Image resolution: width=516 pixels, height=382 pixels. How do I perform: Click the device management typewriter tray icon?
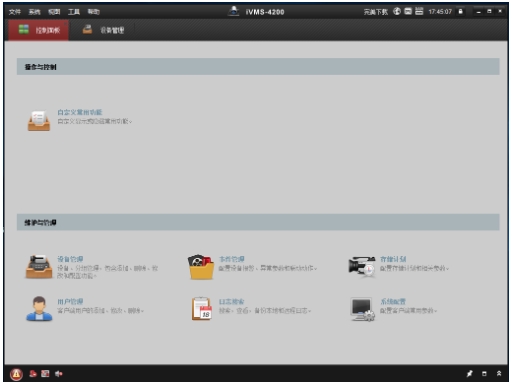click(x=39, y=266)
